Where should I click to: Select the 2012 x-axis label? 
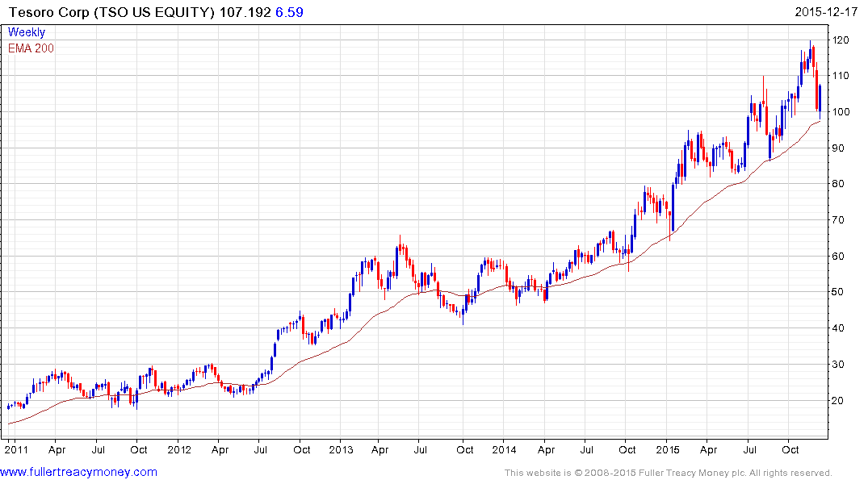[178, 449]
